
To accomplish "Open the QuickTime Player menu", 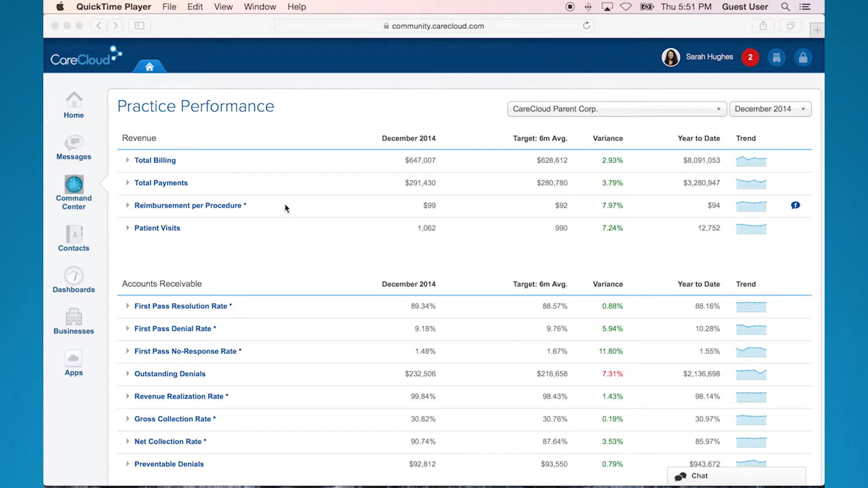I will pyautogui.click(x=113, y=7).
